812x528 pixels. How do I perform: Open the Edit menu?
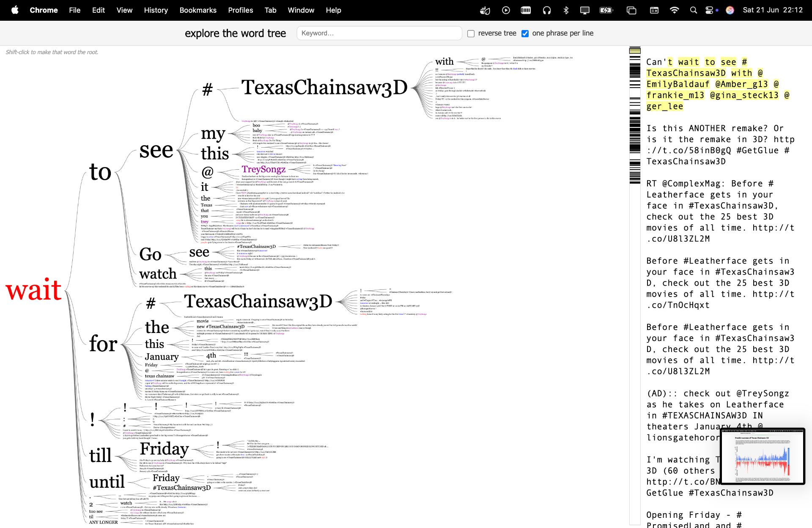pyautogui.click(x=99, y=10)
